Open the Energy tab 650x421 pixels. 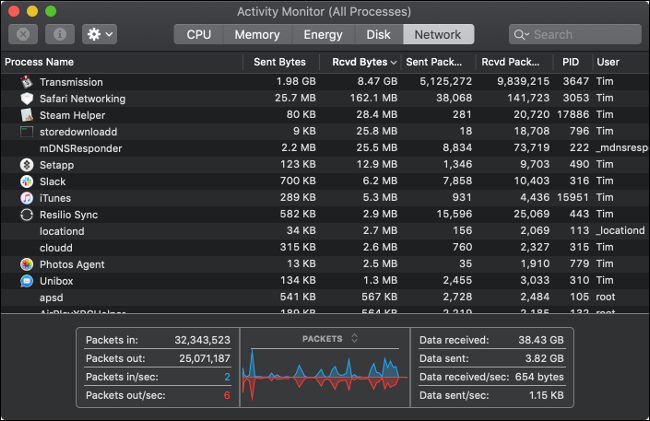click(x=322, y=34)
